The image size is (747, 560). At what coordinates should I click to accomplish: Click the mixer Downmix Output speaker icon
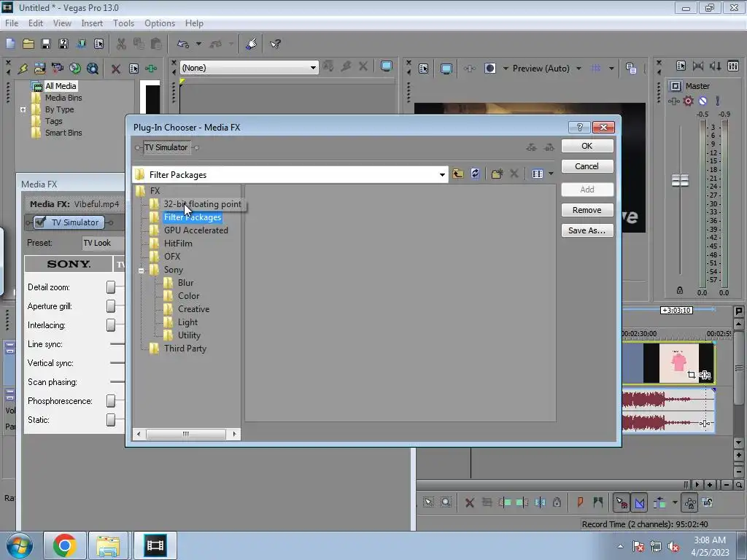pyautogui.click(x=715, y=66)
